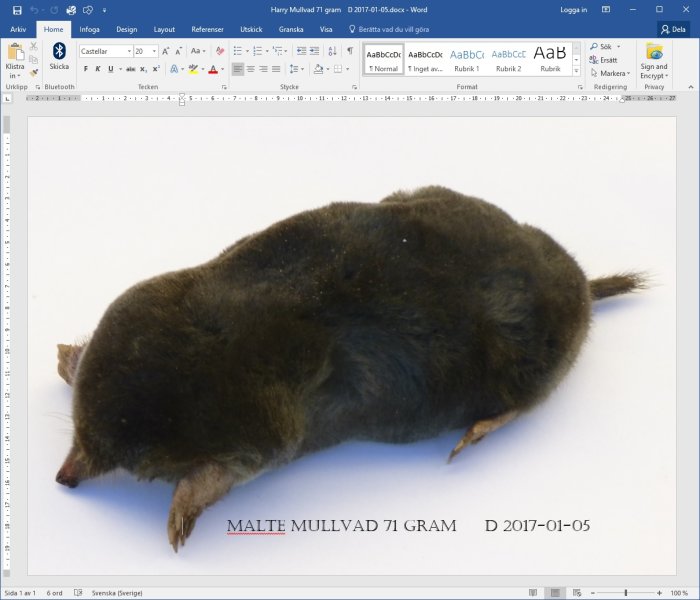This screenshot has width=700, height=600.
Task: Toggle show paragraph marks ¶
Action: [350, 51]
